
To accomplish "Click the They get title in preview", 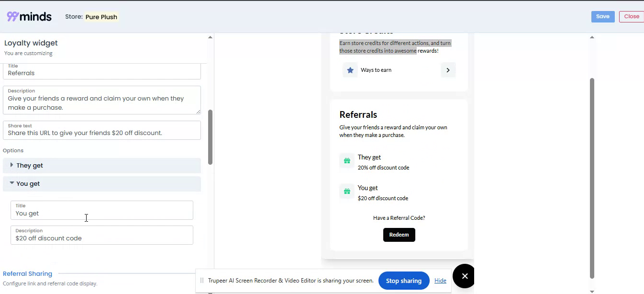I will coord(369,157).
